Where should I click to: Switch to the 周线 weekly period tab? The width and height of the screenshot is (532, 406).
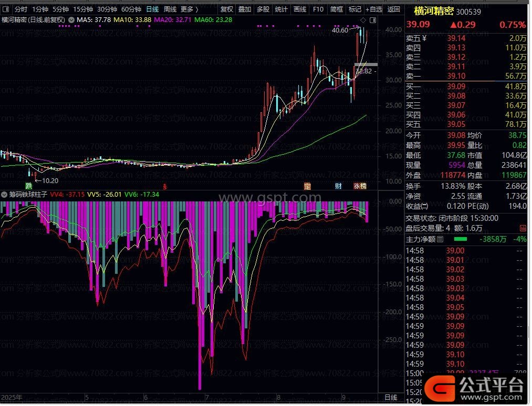point(170,9)
